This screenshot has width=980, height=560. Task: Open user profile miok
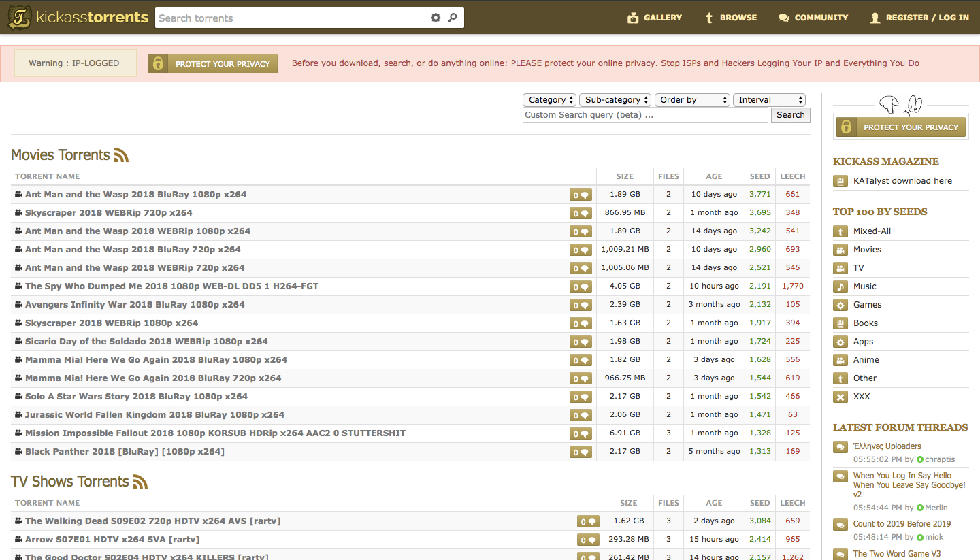(934, 537)
